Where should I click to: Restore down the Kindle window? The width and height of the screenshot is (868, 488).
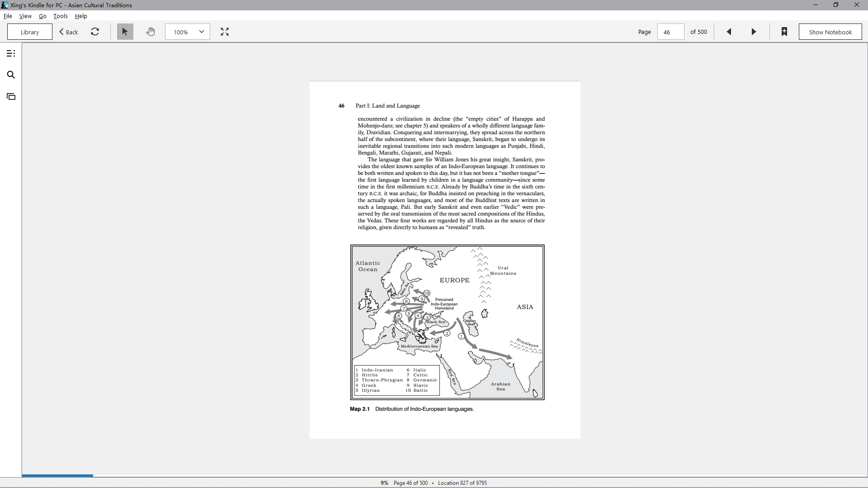pyautogui.click(x=836, y=5)
